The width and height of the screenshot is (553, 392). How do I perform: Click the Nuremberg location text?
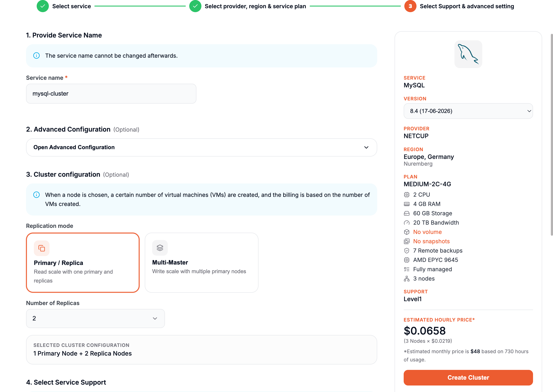(x=418, y=164)
